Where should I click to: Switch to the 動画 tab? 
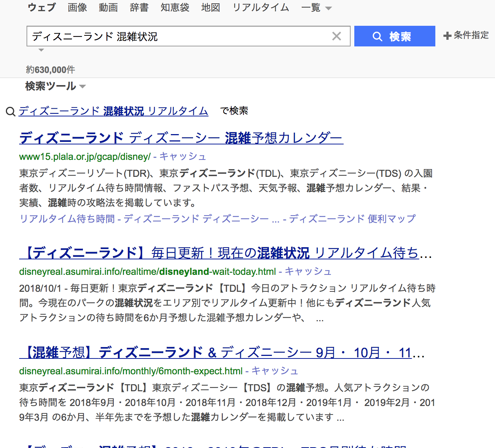click(x=108, y=7)
